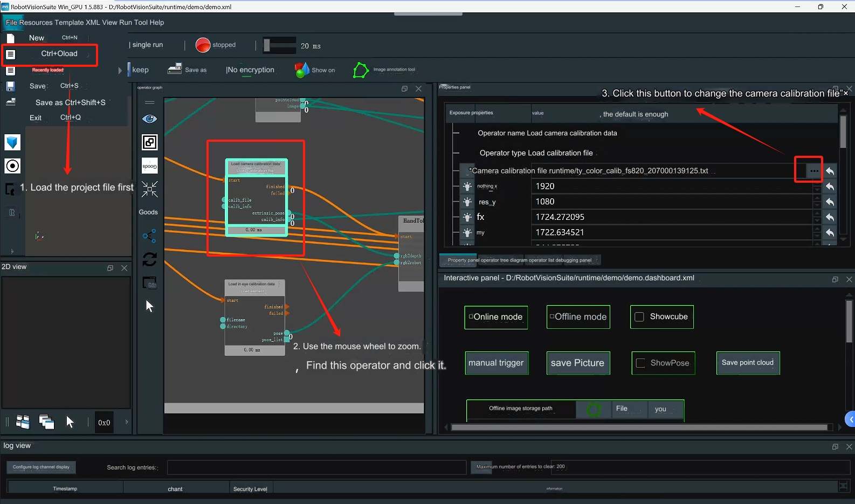Select the pointer tool in operator graph sidebar
This screenshot has height=504, width=855.
pyautogui.click(x=149, y=306)
